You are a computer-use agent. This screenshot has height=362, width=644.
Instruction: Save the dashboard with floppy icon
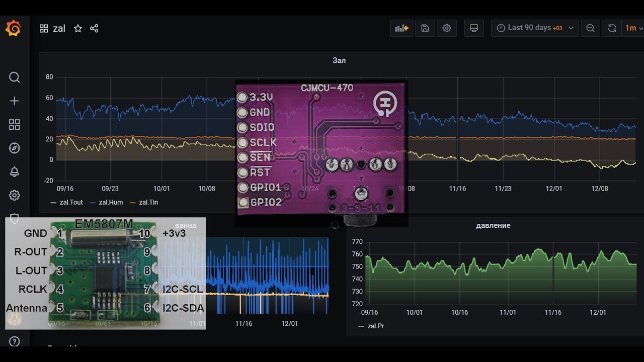pos(425,28)
